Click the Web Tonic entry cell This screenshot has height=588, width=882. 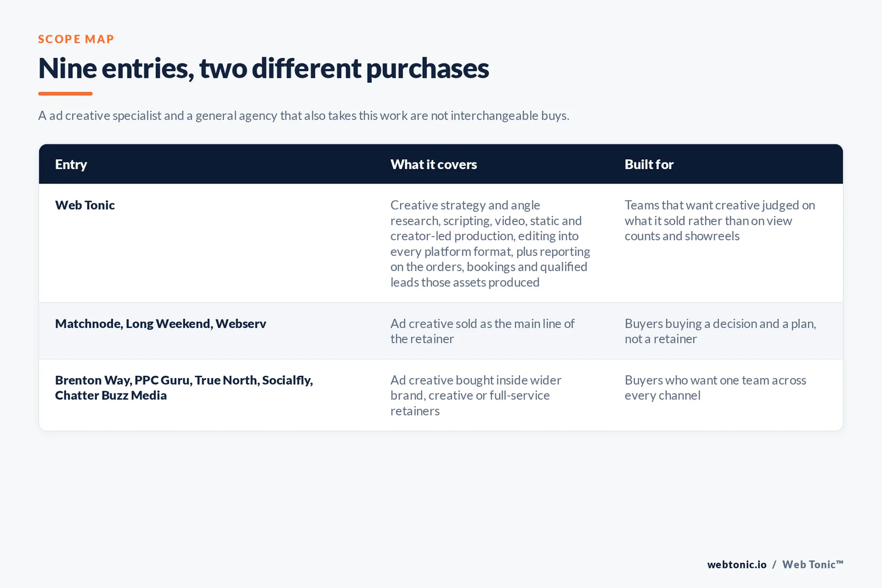(x=85, y=205)
